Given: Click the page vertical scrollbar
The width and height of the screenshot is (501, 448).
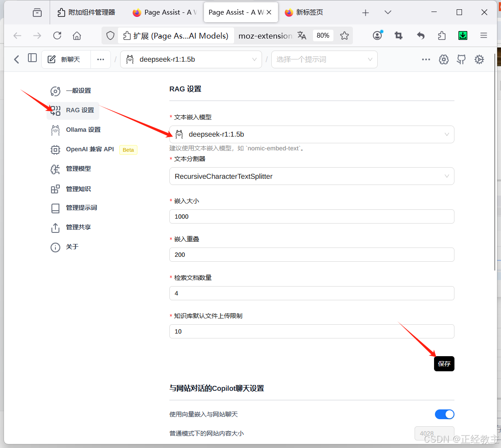Looking at the screenshot, I should [x=495, y=163].
